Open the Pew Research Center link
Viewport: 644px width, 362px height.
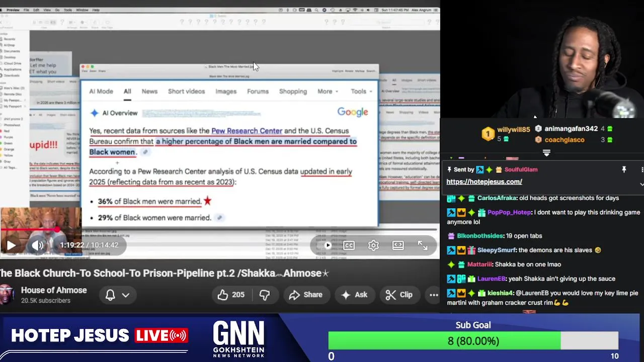click(247, 131)
